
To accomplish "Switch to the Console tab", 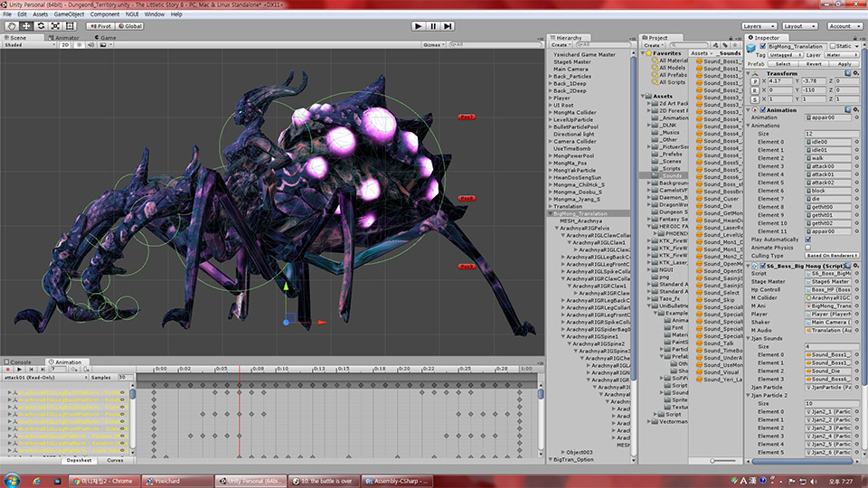I will 18,361.
